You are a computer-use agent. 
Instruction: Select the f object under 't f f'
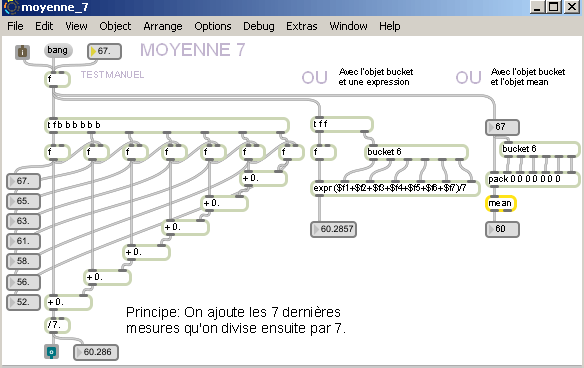(323, 152)
